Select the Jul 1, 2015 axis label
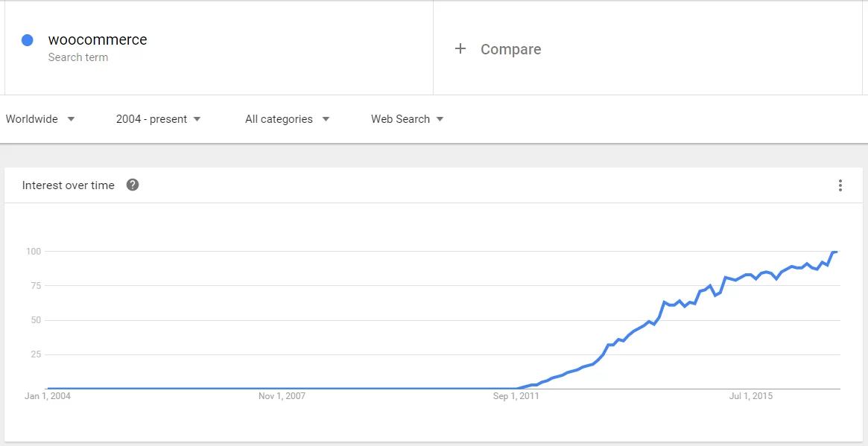868x446 pixels. pyautogui.click(x=750, y=396)
